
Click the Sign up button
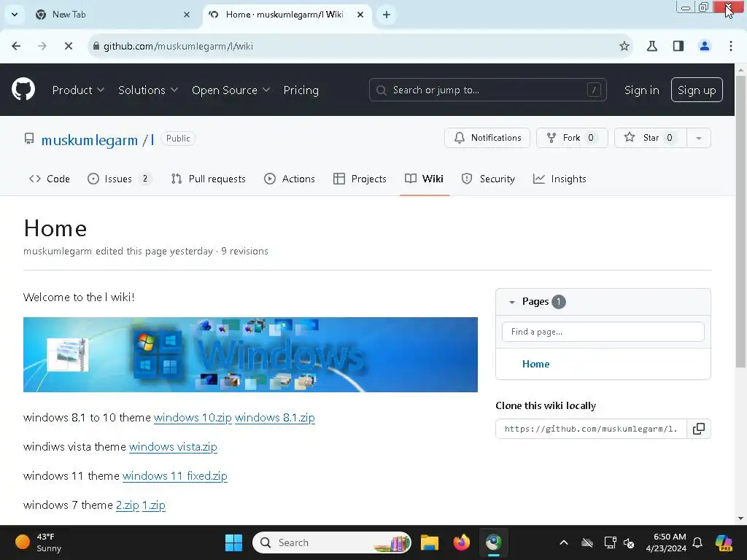tap(697, 90)
